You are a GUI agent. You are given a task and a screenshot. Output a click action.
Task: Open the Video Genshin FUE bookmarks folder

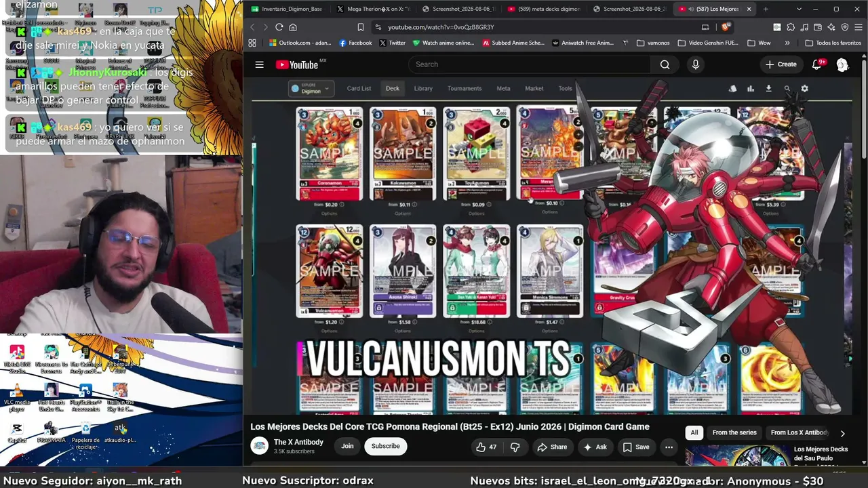(709, 43)
